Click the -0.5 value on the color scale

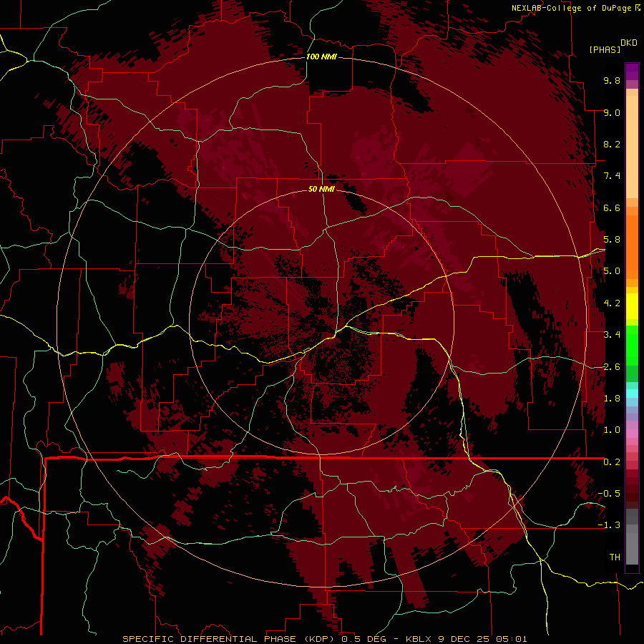[x=609, y=494]
